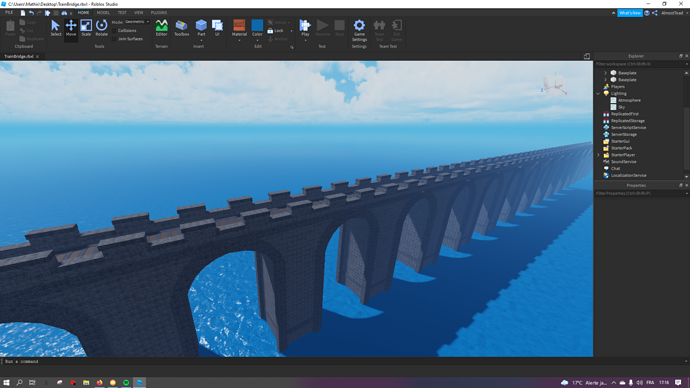Select ServerScriptService in Explorer

coord(628,128)
